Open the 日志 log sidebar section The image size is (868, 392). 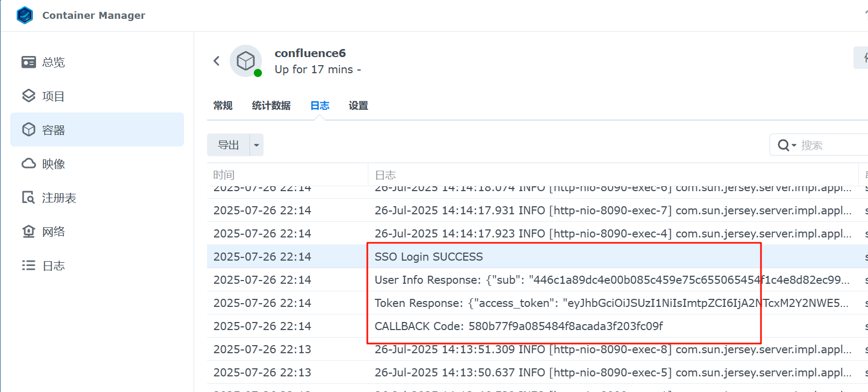tap(97, 265)
